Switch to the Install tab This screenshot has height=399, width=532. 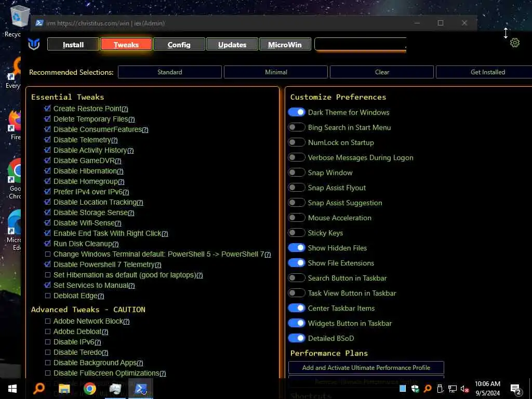73,45
